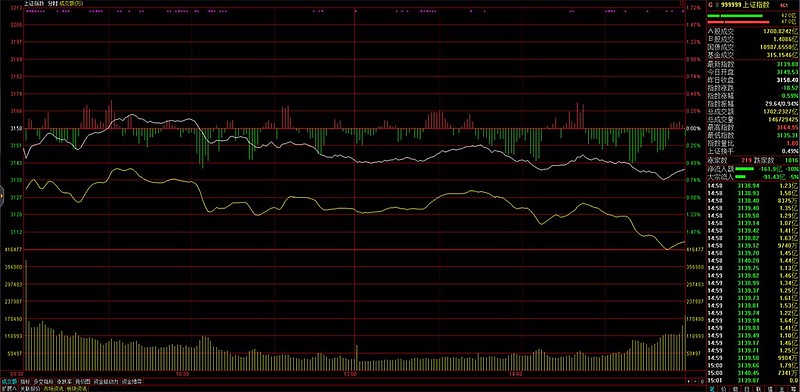Image resolution: width=800 pixels, height=392 pixels.
Task: Click the plus zoom icon below chart
Action: tap(688, 381)
